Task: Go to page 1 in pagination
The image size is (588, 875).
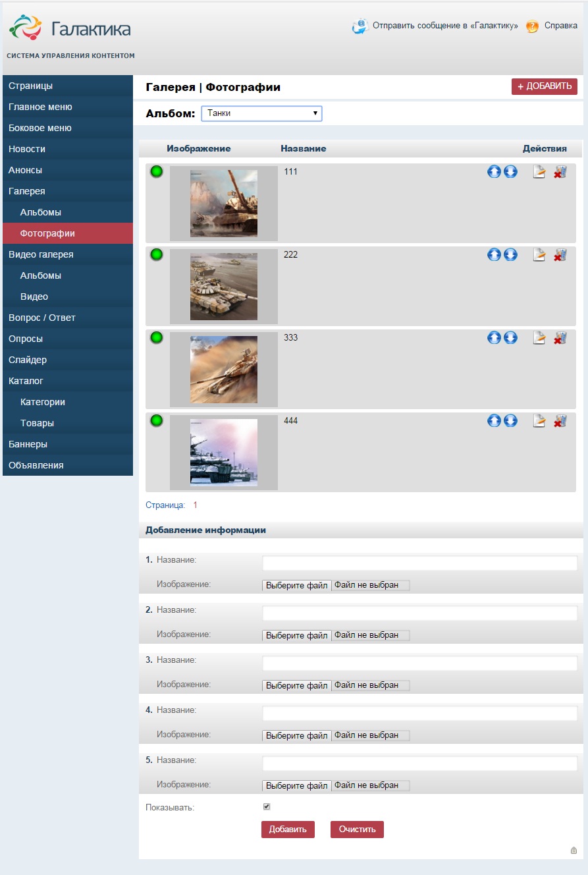Action: (195, 505)
